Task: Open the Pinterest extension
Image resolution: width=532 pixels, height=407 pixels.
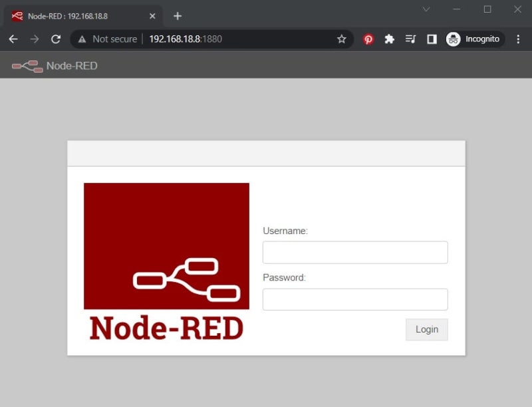Action: pos(368,39)
